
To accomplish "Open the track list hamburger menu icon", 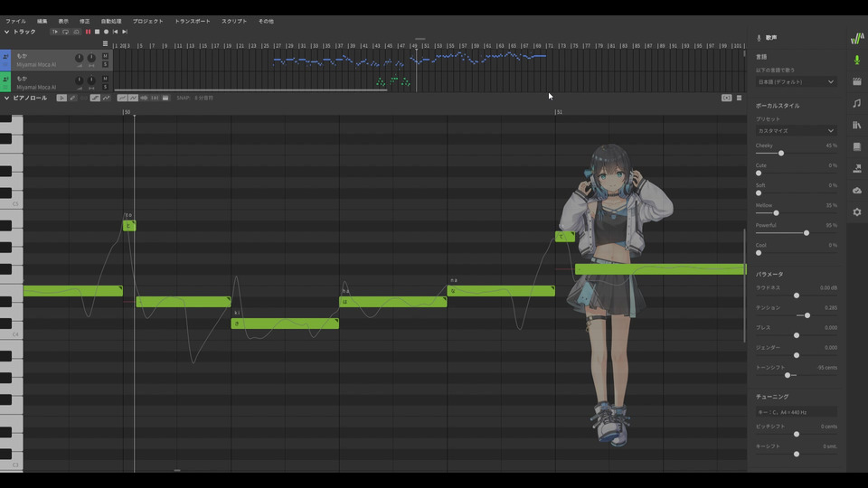I will coord(105,43).
